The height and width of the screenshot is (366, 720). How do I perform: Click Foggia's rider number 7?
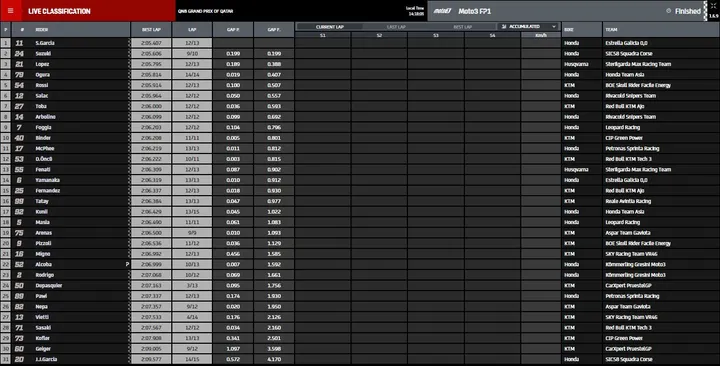click(19, 127)
